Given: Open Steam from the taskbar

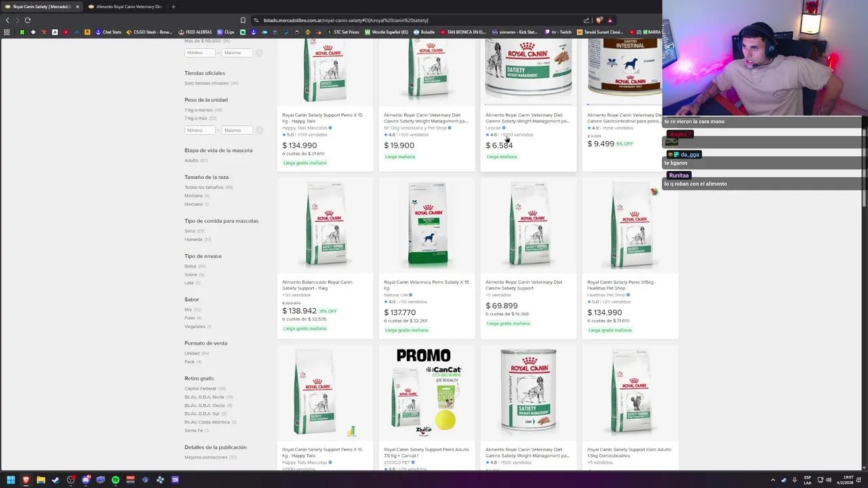Looking at the screenshot, I should pyautogui.click(x=56, y=480).
